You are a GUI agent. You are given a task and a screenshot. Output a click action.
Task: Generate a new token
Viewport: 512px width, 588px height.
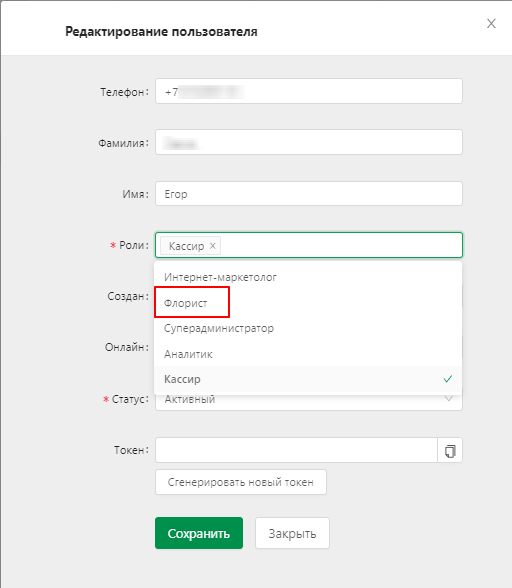coord(241,482)
